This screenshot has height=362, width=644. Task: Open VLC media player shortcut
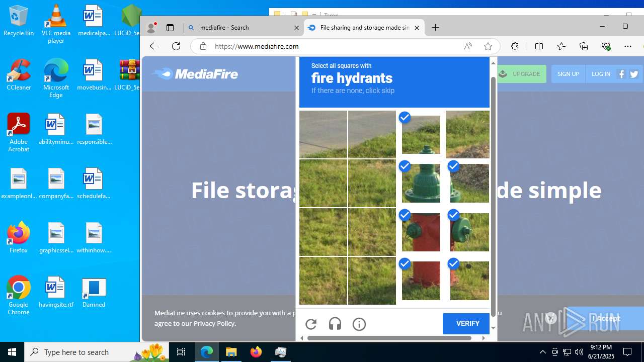click(x=56, y=24)
